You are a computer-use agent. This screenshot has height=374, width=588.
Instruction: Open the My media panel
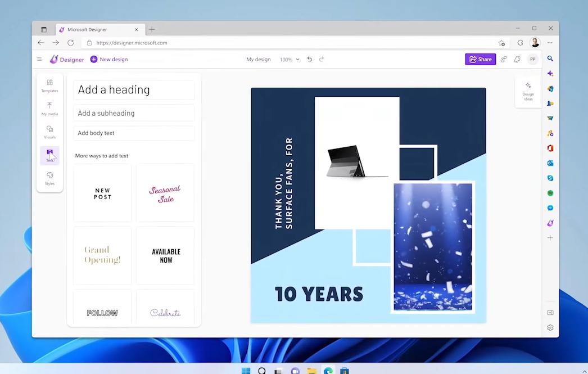coord(49,109)
